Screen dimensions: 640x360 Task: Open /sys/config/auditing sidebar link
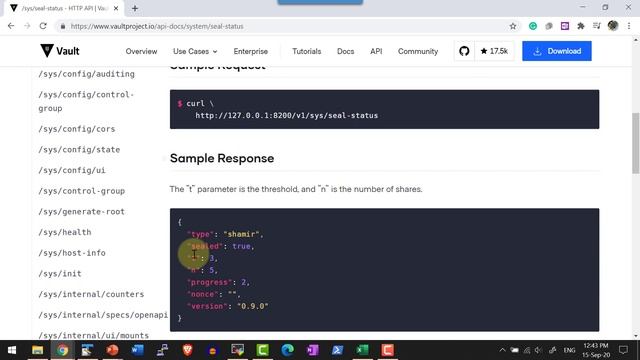[x=87, y=74]
